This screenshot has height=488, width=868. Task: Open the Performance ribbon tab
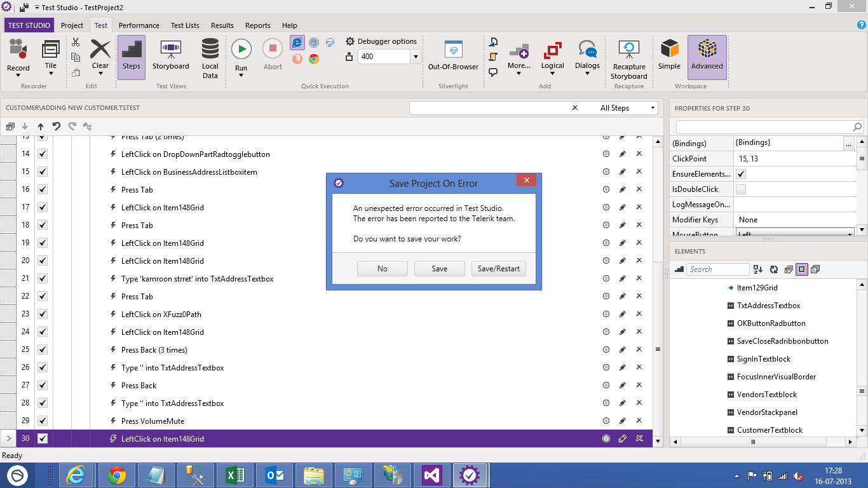139,25
